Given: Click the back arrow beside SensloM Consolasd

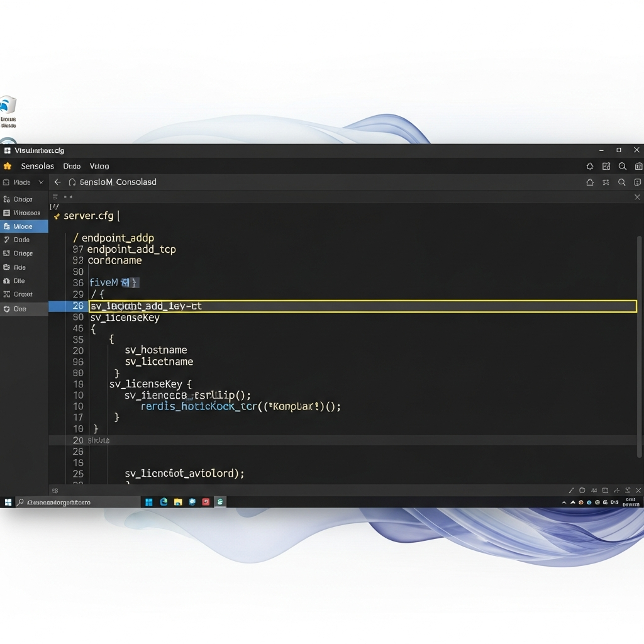Looking at the screenshot, I should [57, 182].
